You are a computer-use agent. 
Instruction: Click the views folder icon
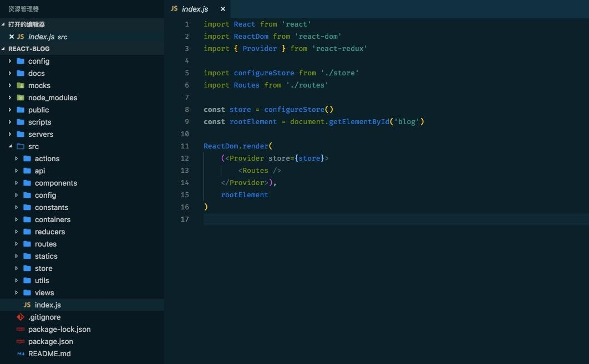click(27, 293)
